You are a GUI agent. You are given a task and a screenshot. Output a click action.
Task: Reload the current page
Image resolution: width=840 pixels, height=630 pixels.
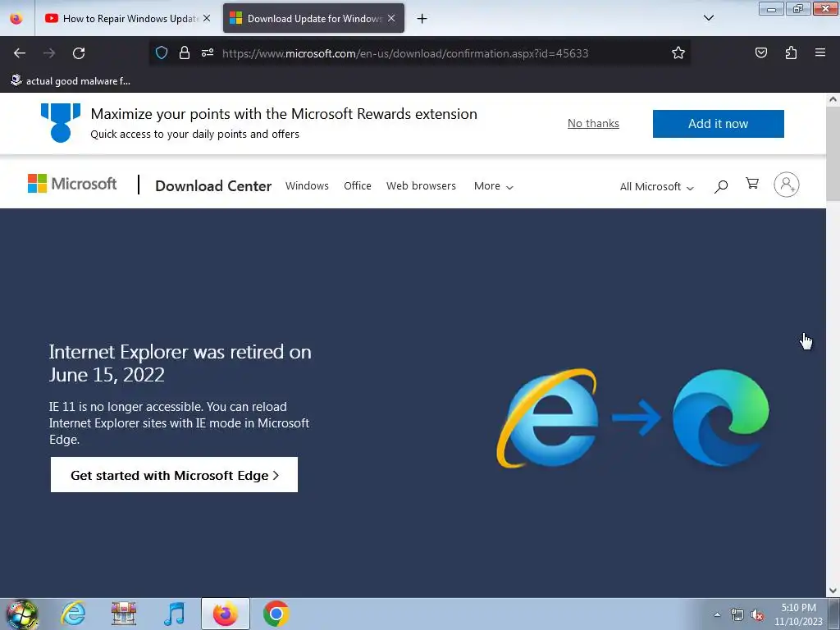point(79,53)
